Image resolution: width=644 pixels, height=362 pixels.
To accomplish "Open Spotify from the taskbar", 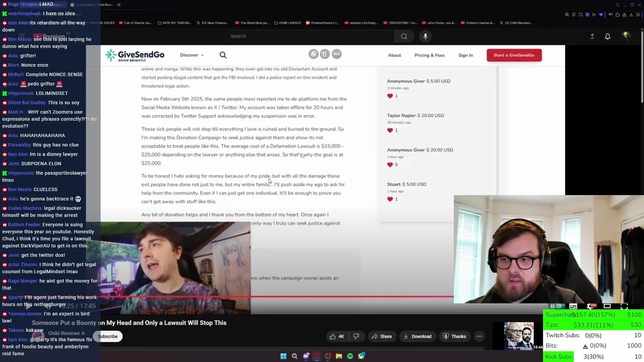I will pos(350,356).
